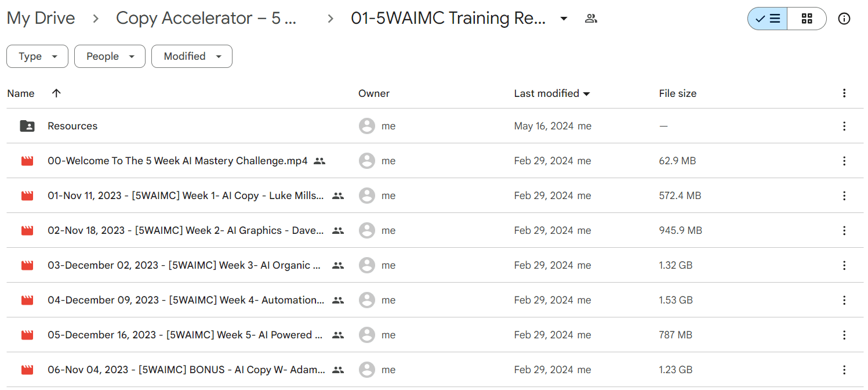Switch to list layout view

[768, 19]
